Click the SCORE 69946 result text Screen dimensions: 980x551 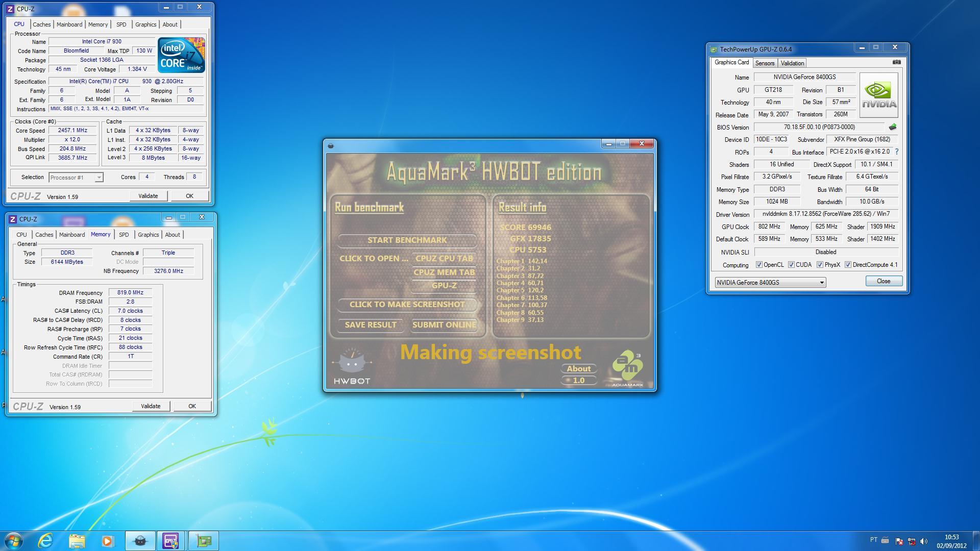click(526, 228)
